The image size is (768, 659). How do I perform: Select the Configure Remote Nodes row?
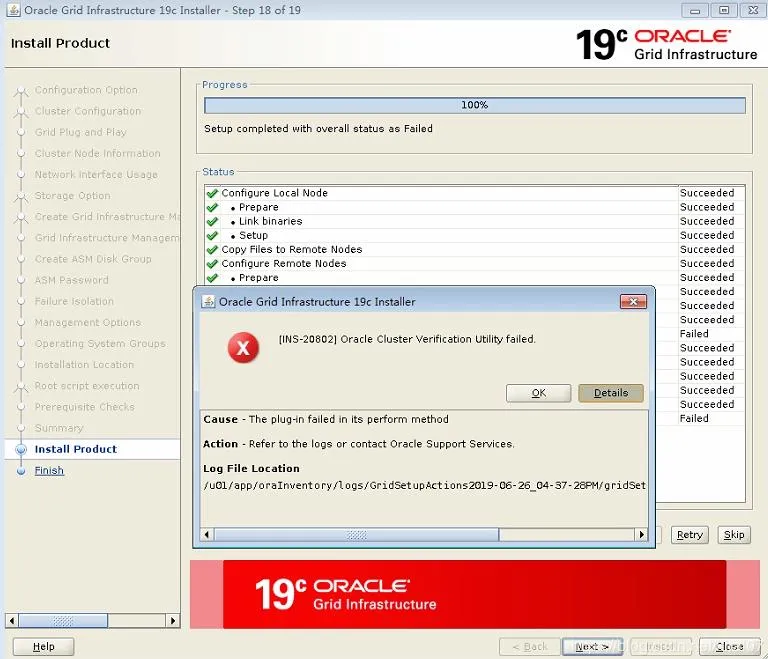click(475, 264)
